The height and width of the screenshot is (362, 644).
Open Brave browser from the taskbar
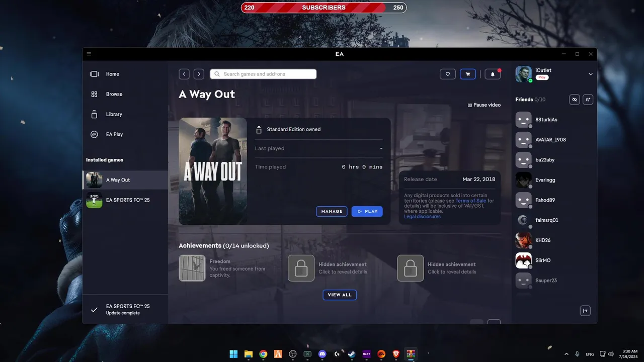pyautogui.click(x=396, y=354)
